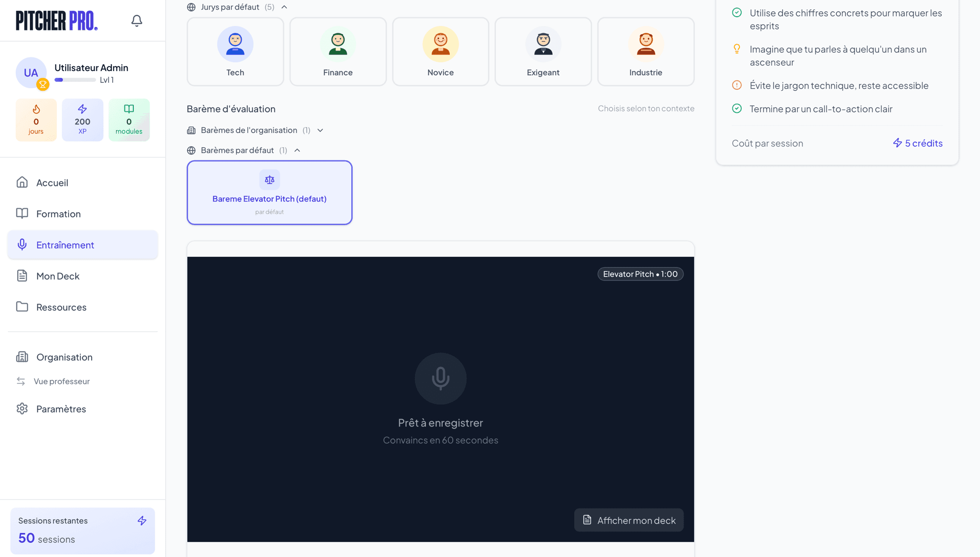Switch to Vue professeur

pos(62,381)
